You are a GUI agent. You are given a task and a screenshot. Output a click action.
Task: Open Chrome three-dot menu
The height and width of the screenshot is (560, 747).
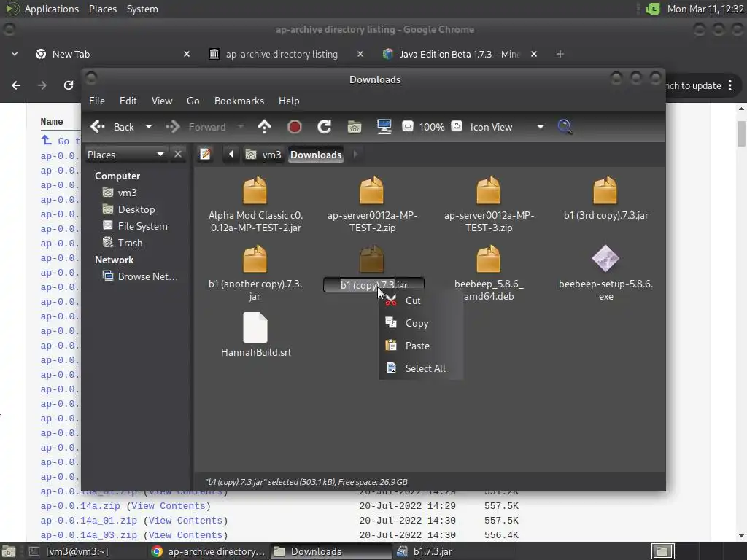click(x=730, y=86)
